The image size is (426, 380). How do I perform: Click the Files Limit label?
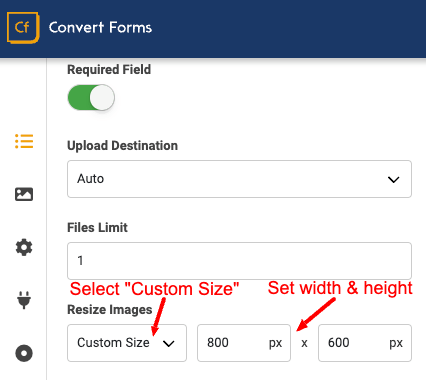(x=97, y=228)
